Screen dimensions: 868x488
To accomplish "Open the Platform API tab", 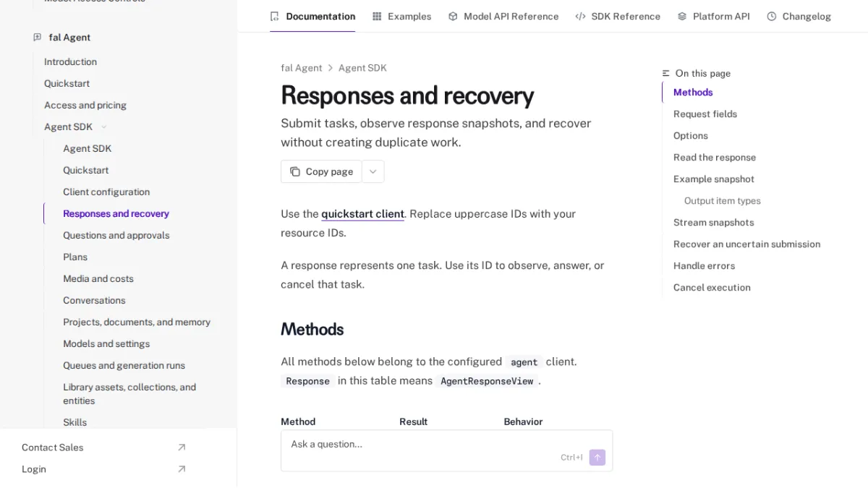I will pyautogui.click(x=713, y=16).
